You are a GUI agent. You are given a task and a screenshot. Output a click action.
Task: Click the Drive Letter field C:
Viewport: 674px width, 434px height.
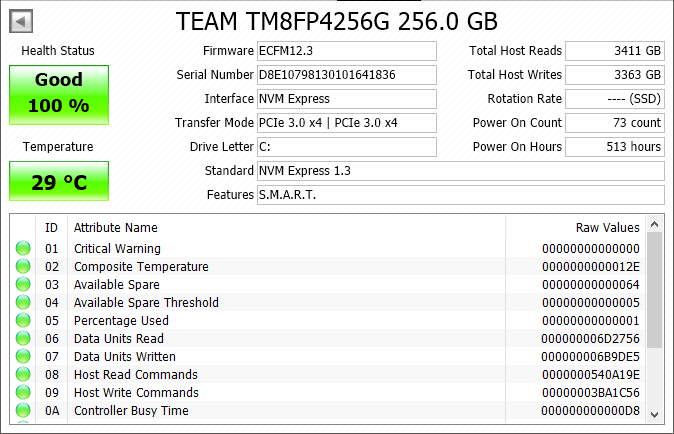[346, 147]
